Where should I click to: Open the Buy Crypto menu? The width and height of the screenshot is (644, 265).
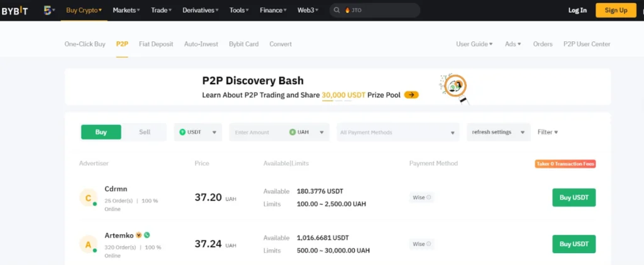point(84,10)
